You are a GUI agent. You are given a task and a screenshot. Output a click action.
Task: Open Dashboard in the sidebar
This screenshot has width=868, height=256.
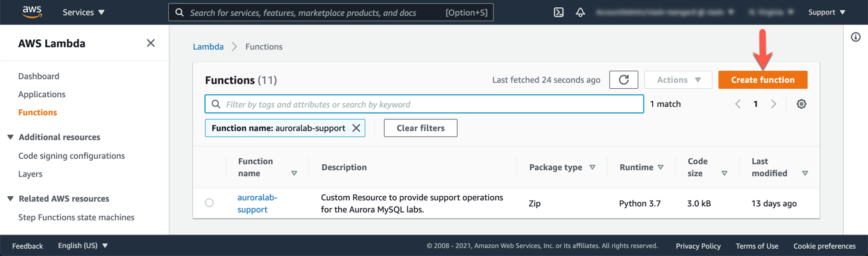point(39,76)
